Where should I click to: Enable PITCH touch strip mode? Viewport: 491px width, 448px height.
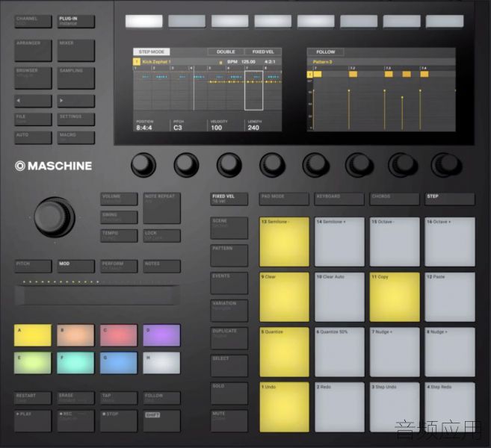coord(33,266)
